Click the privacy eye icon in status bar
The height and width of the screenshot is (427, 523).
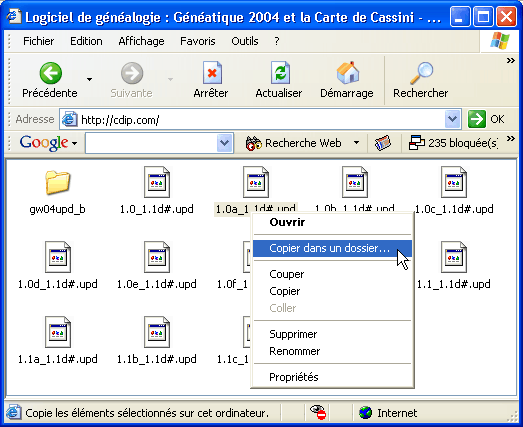[318, 412]
